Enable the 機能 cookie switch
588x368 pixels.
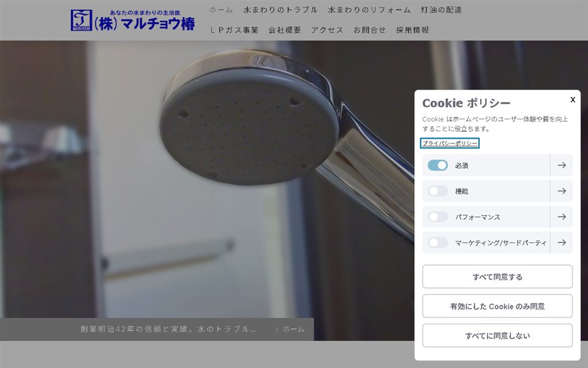[437, 191]
